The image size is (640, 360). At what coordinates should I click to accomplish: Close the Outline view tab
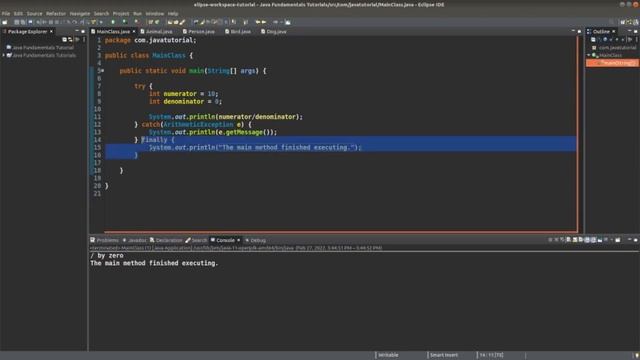pos(613,31)
